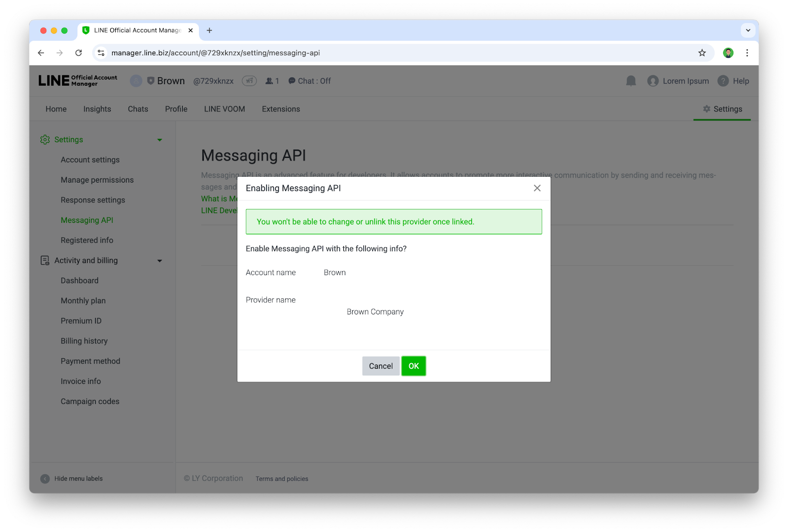Collapse the Settings sidebar section
The height and width of the screenshot is (532, 788).
tap(160, 140)
